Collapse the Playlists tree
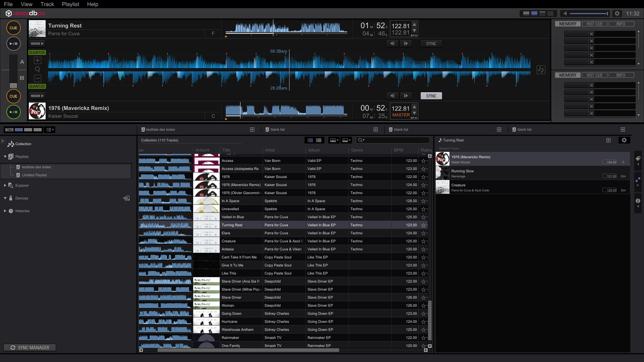Image resolution: width=644 pixels, height=362 pixels. click(5, 157)
